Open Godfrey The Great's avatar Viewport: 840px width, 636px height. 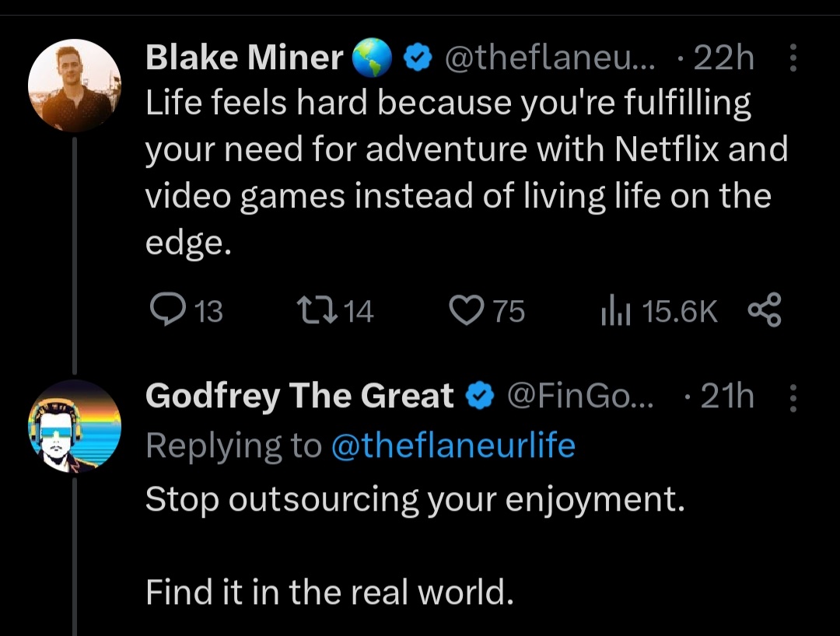pyautogui.click(x=74, y=426)
